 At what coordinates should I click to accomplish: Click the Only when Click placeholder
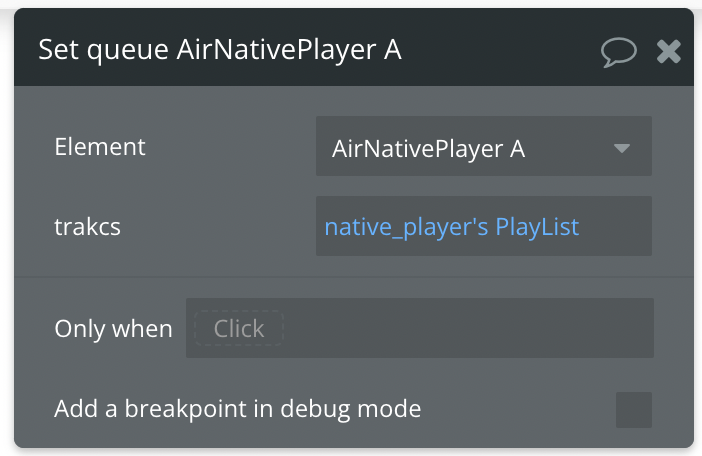pyautogui.click(x=239, y=328)
